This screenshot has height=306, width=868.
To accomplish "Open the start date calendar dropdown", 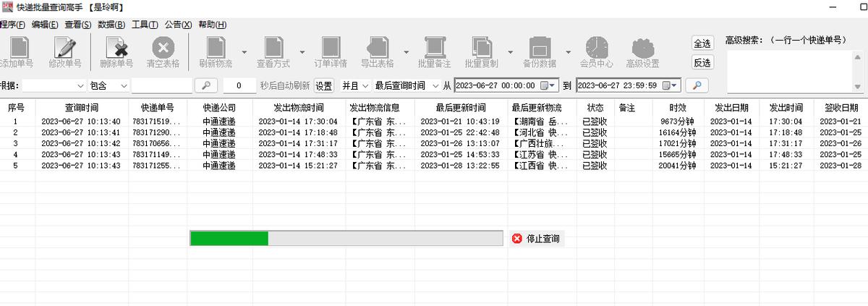I will (549, 85).
